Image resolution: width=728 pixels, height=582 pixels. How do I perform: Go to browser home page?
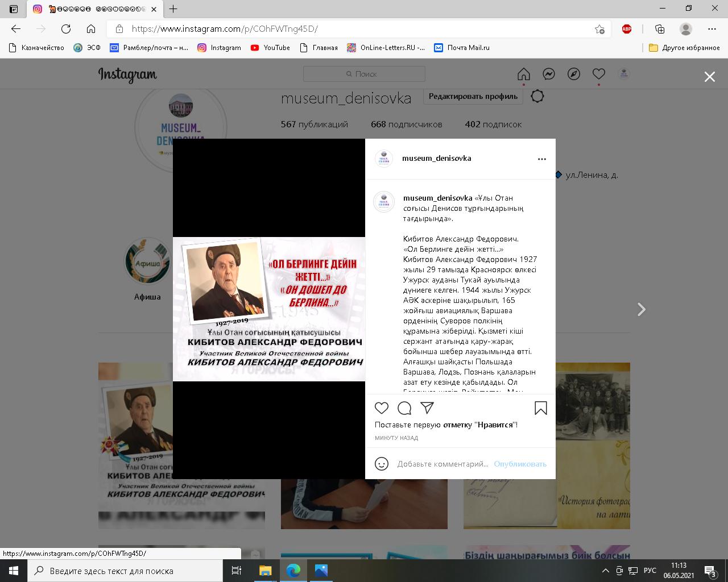(x=91, y=29)
